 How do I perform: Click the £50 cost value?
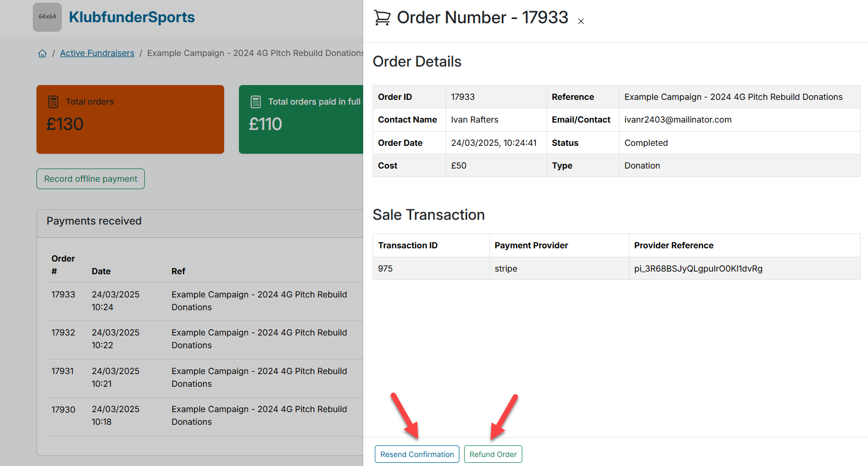(459, 165)
